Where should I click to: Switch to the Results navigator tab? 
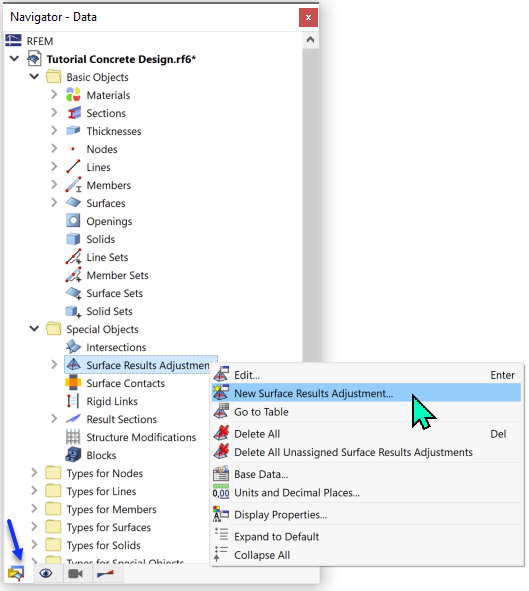pyautogui.click(x=105, y=573)
